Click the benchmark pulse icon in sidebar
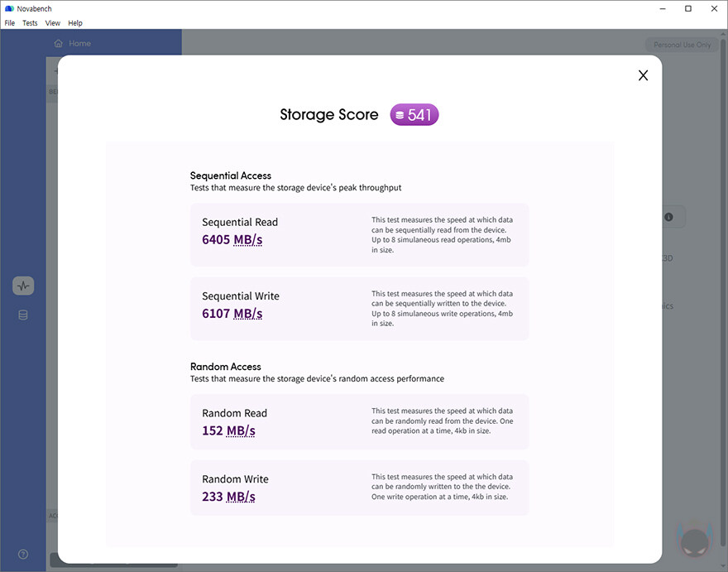The width and height of the screenshot is (728, 572). 23,286
